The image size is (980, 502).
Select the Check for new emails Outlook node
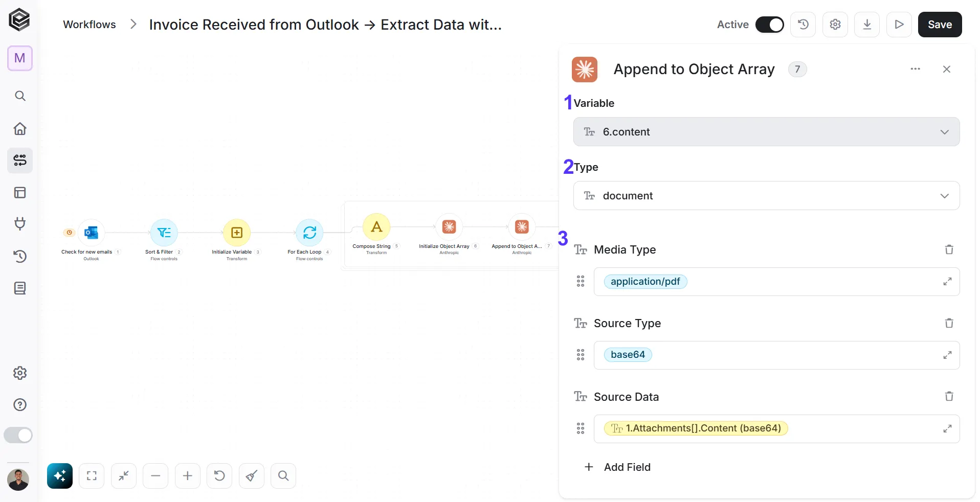pos(92,233)
